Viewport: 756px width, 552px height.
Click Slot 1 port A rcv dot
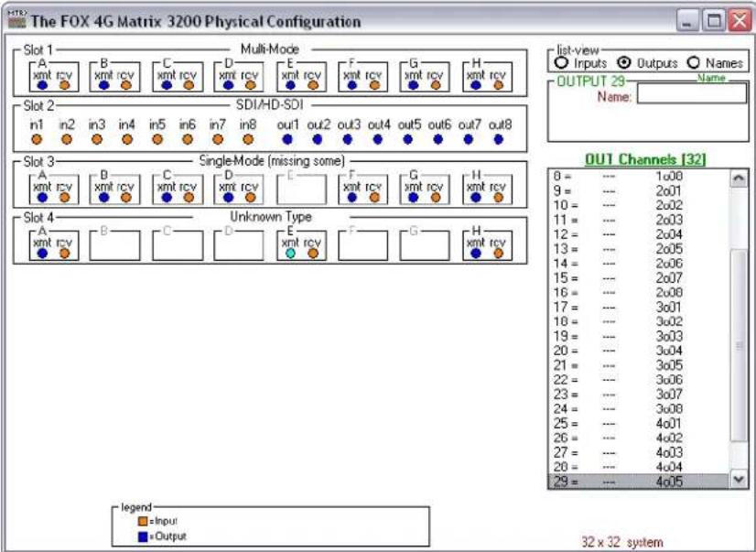pyautogui.click(x=64, y=85)
